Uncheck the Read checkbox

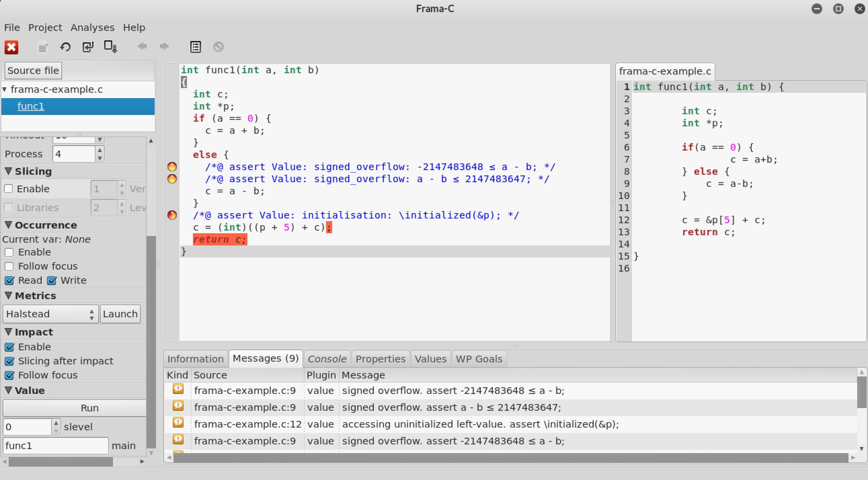(x=10, y=281)
